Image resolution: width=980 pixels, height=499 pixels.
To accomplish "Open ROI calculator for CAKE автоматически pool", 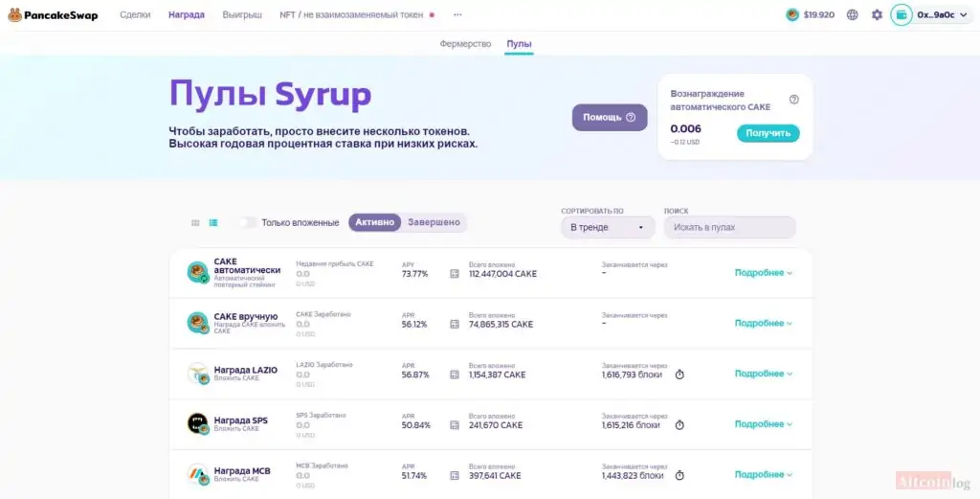I will [455, 274].
